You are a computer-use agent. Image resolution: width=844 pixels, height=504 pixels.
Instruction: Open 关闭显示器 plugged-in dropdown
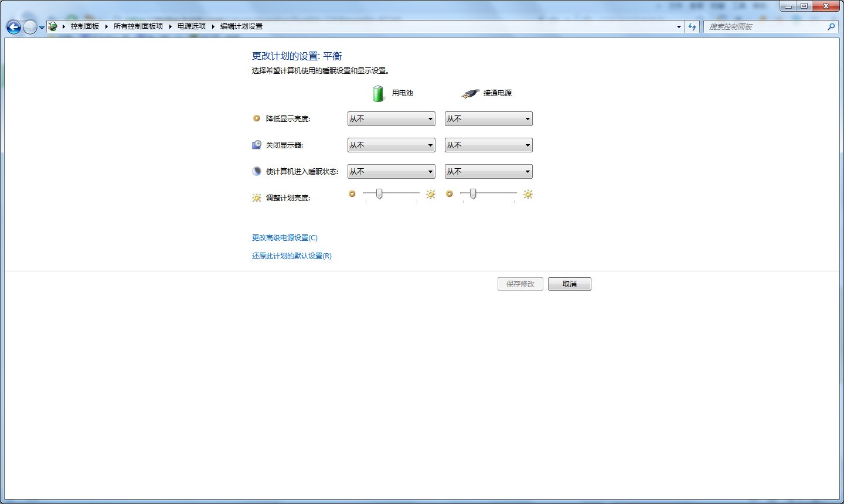point(489,145)
